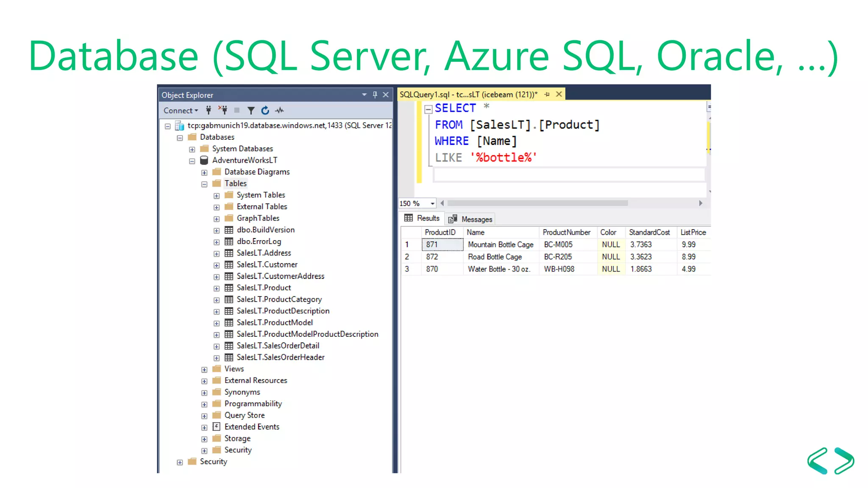The width and height of the screenshot is (868, 488).
Task: Click the SalesLT.SalesOrderHeader table icon
Action: [229, 358]
